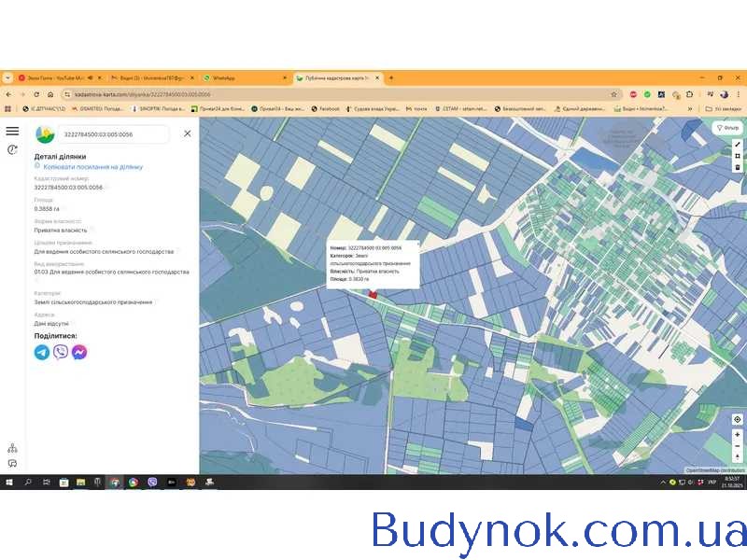
Task: Share the parcel via Messenger
Action: [80, 352]
